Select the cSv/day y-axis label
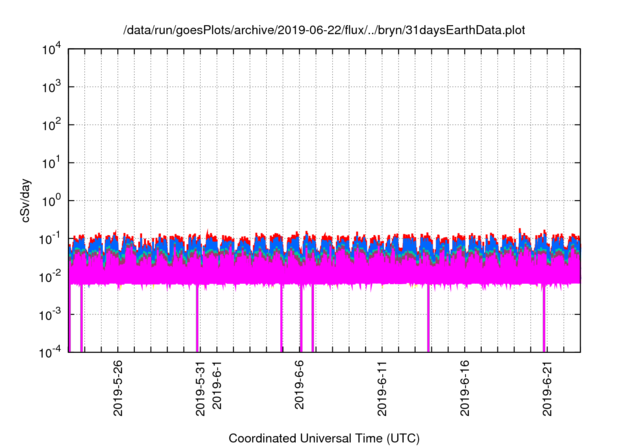The height and width of the screenshot is (448, 640). click(x=26, y=200)
